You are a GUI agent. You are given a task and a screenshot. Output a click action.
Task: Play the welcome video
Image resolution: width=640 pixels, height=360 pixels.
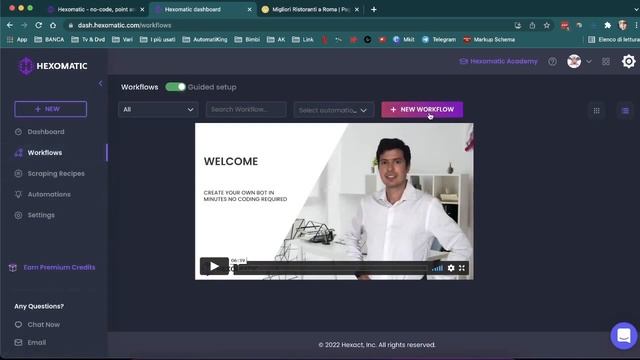click(x=214, y=267)
